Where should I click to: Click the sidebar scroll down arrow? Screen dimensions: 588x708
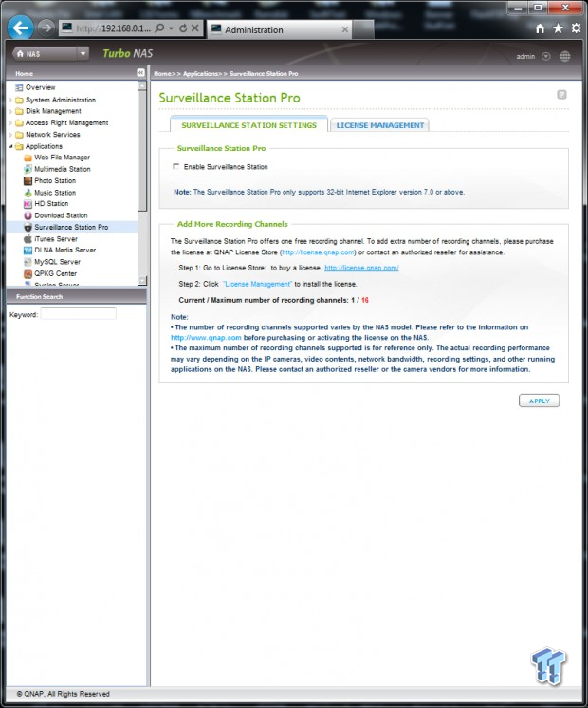point(142,280)
